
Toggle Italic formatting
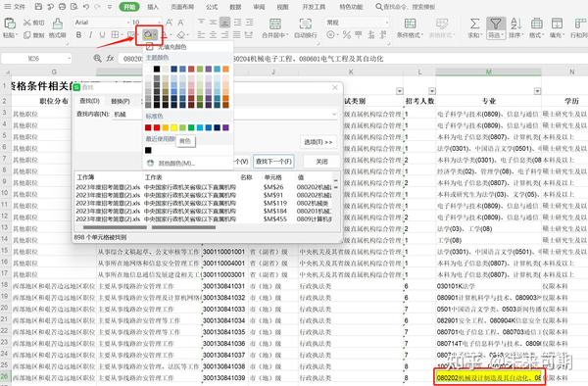(90, 35)
